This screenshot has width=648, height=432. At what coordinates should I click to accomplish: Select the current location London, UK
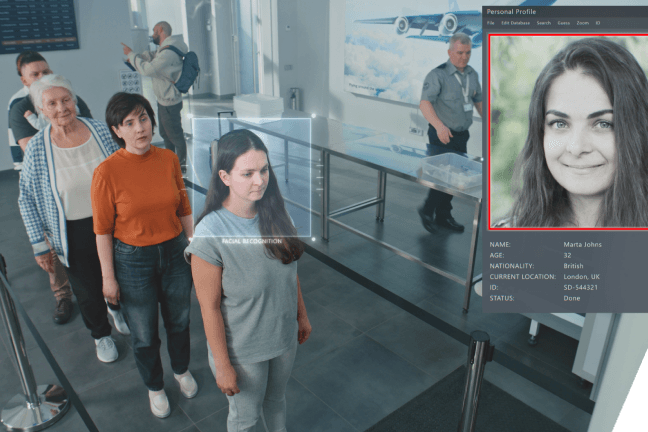coord(581,277)
